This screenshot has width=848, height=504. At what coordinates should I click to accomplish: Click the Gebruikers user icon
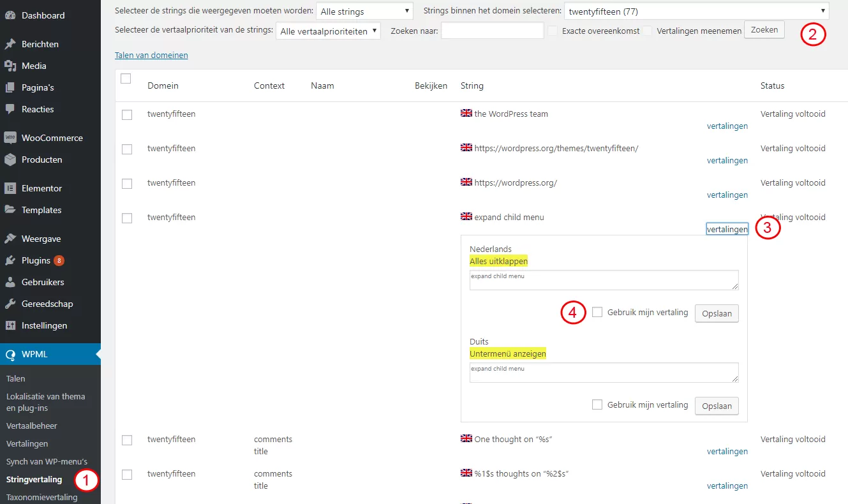click(10, 282)
